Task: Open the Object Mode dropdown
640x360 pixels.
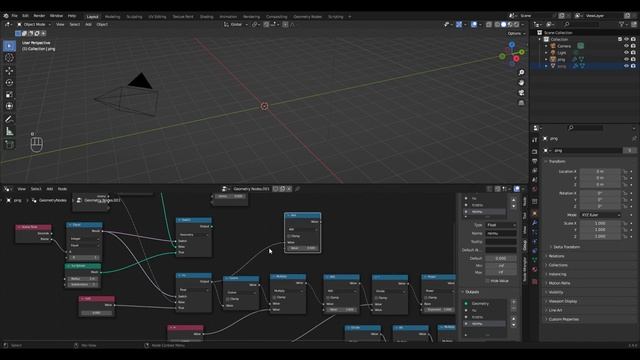Action: [34, 24]
